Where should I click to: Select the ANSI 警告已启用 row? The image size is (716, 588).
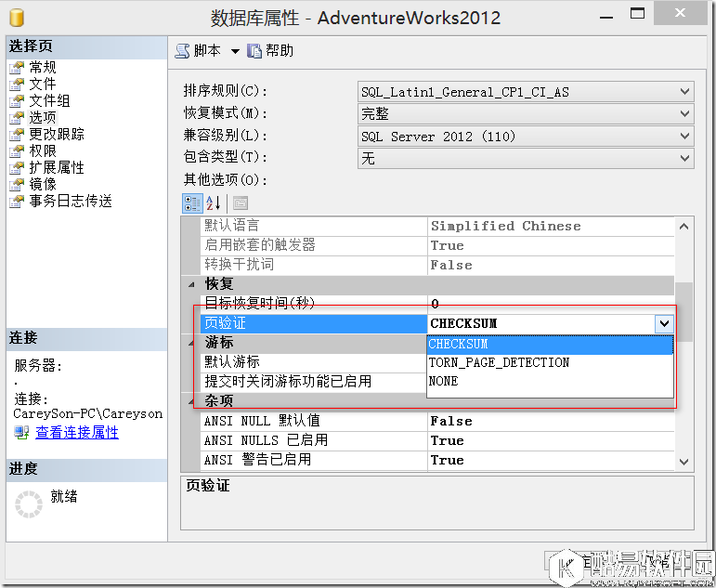(314, 460)
